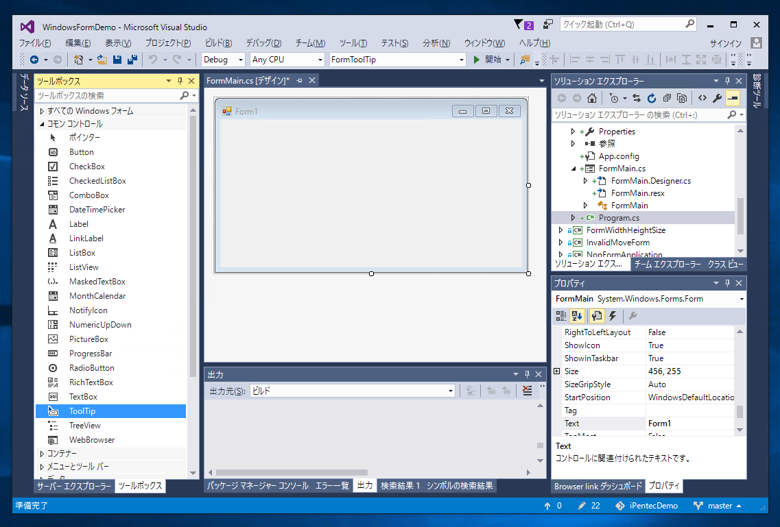Pick the Label control in toolbox
Screen dimensions: 780x527
point(110,224)
